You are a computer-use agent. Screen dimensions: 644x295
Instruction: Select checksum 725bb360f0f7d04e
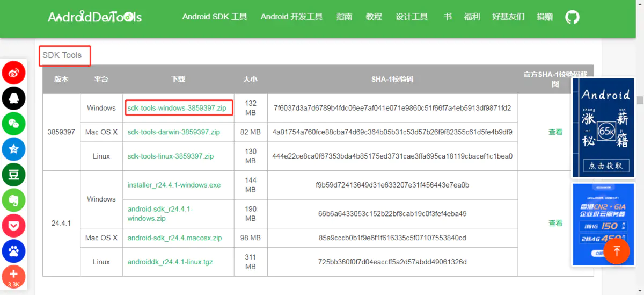click(x=392, y=262)
